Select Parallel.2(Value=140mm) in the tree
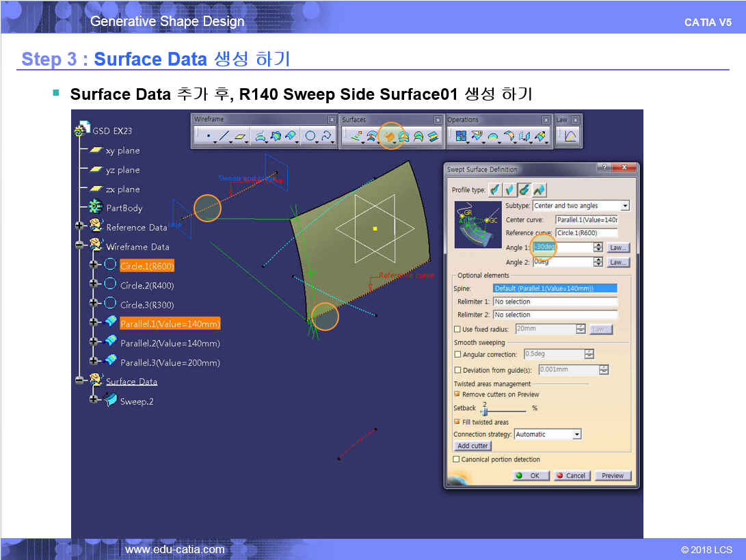This screenshot has width=746, height=560. (170, 343)
